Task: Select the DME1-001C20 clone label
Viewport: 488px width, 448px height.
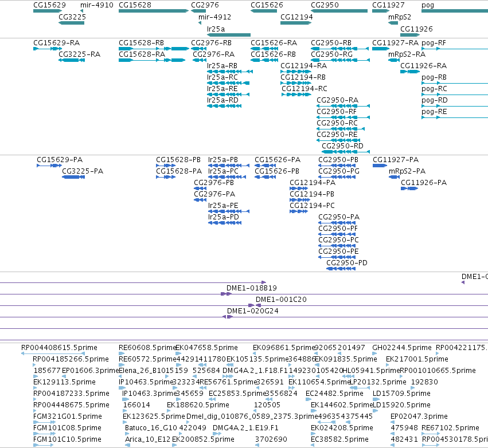Action: 281,300
